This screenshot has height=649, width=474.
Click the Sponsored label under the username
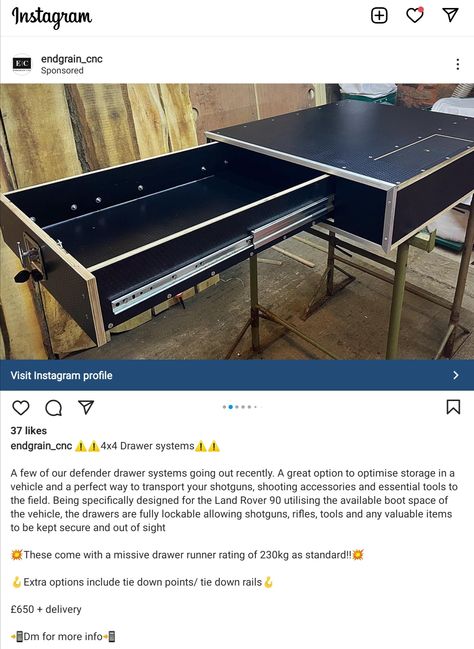(x=62, y=71)
